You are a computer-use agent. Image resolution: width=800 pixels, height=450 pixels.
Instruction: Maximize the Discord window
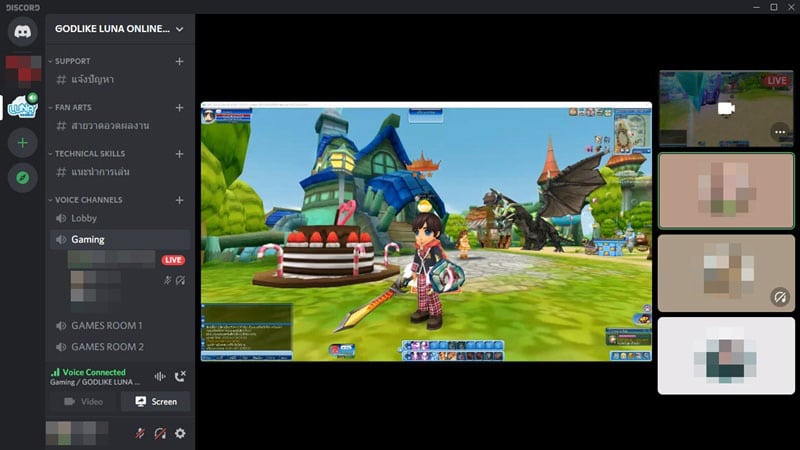pyautogui.click(x=774, y=7)
